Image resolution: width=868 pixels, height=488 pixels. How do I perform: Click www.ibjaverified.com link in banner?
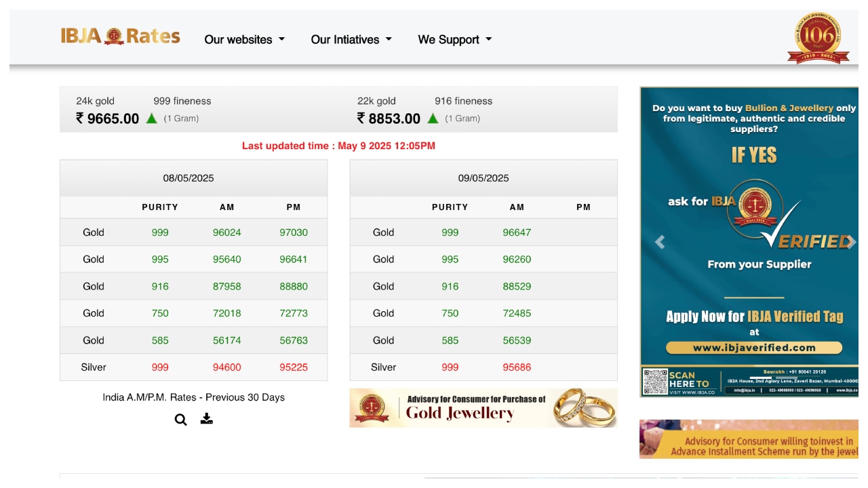click(753, 348)
